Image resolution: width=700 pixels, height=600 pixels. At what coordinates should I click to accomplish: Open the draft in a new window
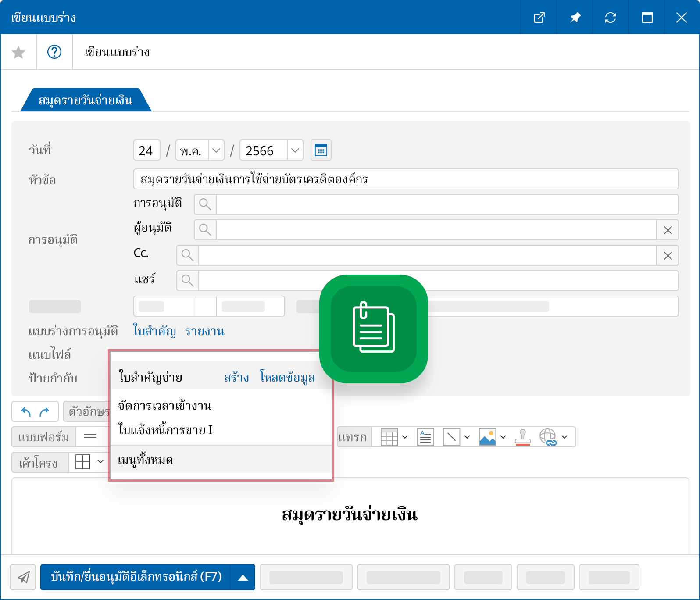(539, 18)
